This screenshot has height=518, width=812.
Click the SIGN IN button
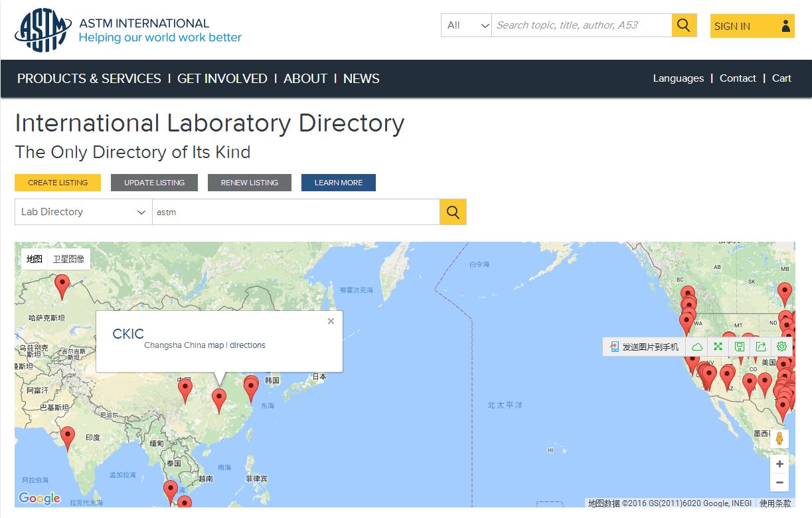click(x=752, y=26)
